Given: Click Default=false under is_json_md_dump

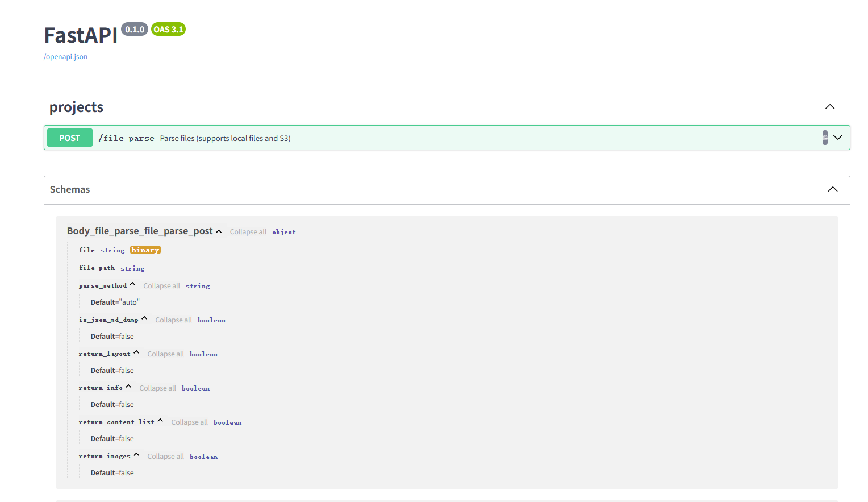Looking at the screenshot, I should 112,337.
